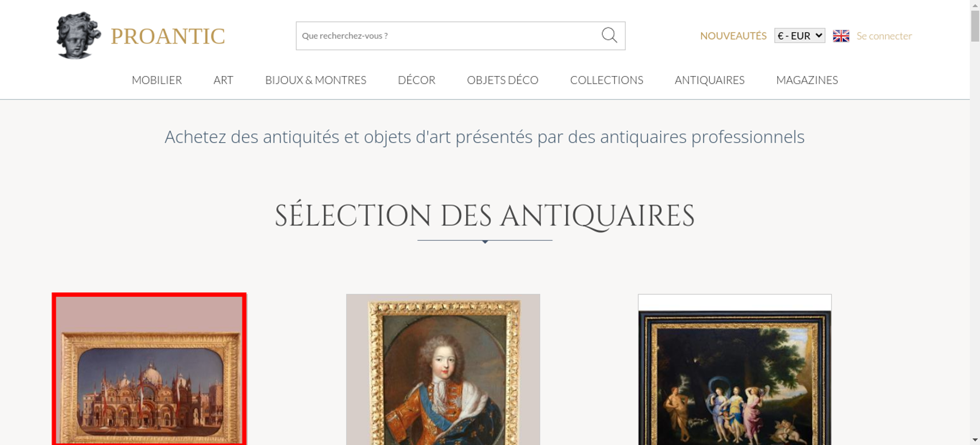The width and height of the screenshot is (980, 445).
Task: Select the ART menu item
Action: 223,80
